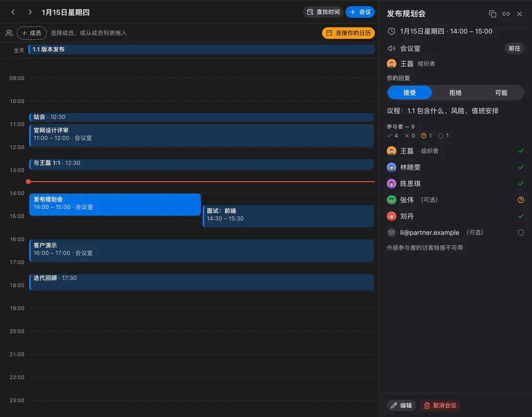Click the attendee name 林晓雯
The width and height of the screenshot is (532, 417).
point(410,167)
